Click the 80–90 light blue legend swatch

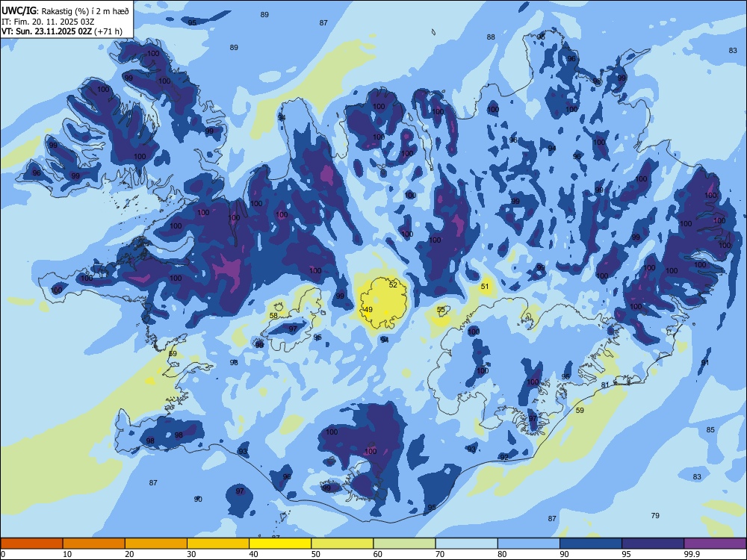(x=528, y=544)
